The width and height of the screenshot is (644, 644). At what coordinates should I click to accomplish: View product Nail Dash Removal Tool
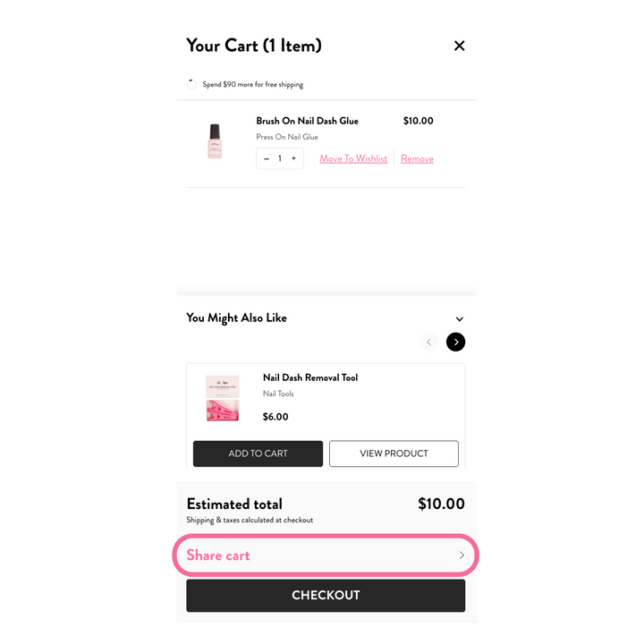394,453
